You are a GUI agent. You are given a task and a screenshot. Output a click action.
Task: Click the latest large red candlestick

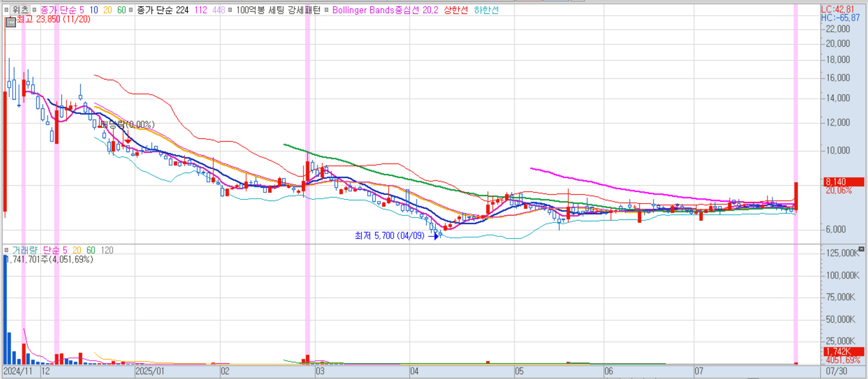point(796,196)
